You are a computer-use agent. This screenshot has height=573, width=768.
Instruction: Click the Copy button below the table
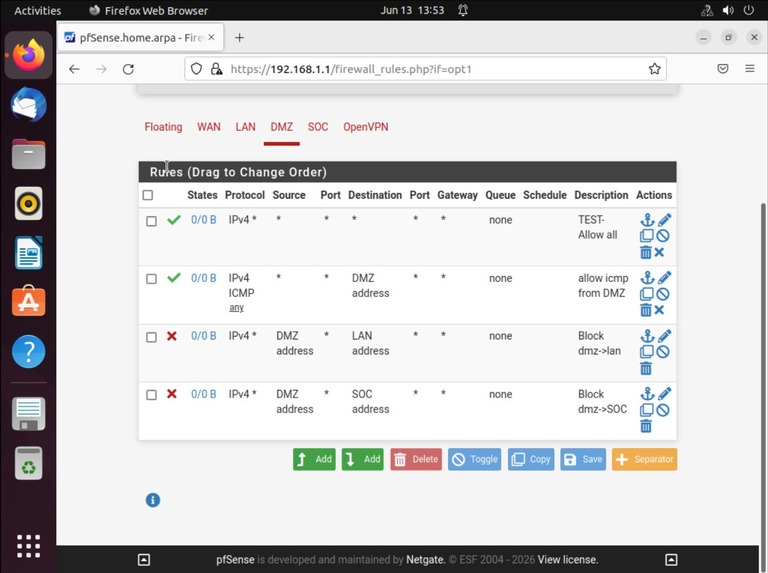point(531,459)
